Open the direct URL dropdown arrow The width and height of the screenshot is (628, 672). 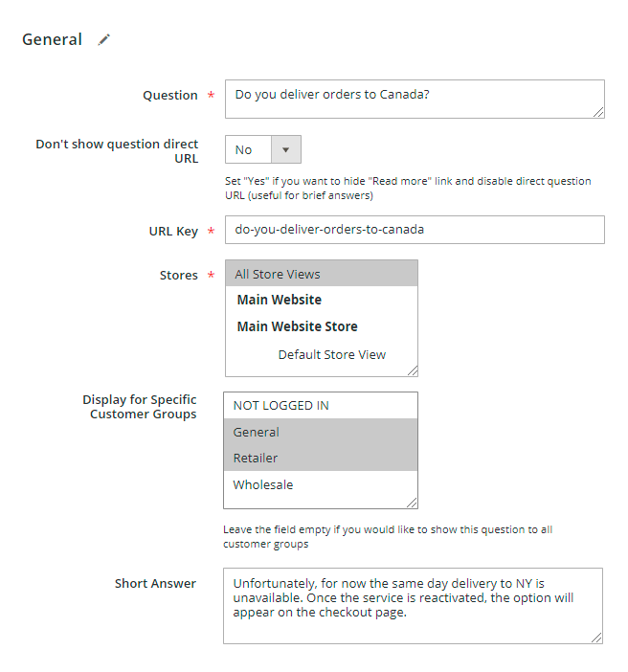(x=286, y=149)
